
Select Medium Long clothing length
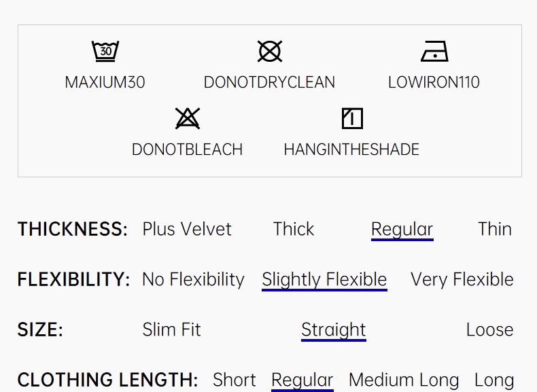pyautogui.click(x=404, y=379)
